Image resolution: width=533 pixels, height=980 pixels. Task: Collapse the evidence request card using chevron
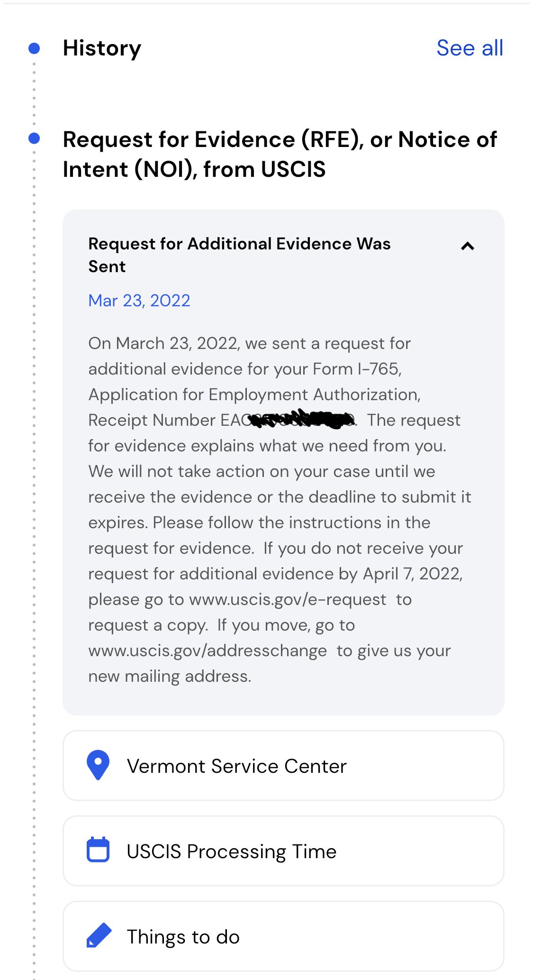coord(468,246)
